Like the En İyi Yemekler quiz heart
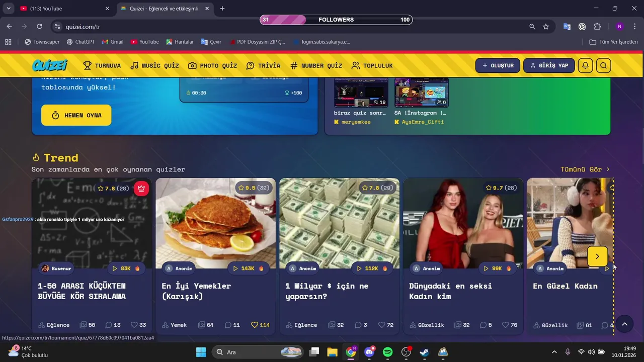 pyautogui.click(x=255, y=325)
